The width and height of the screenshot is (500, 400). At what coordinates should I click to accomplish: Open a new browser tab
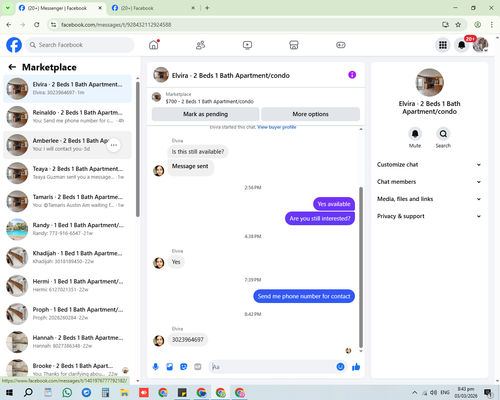(x=207, y=8)
